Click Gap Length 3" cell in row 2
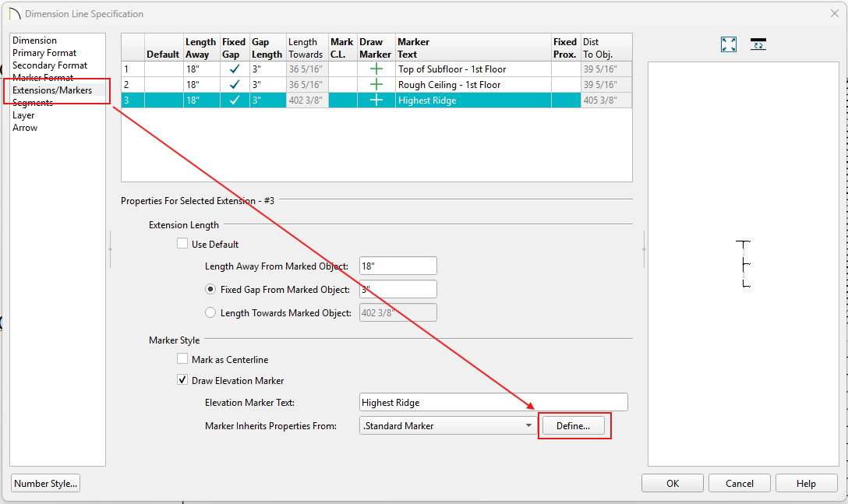 click(267, 85)
